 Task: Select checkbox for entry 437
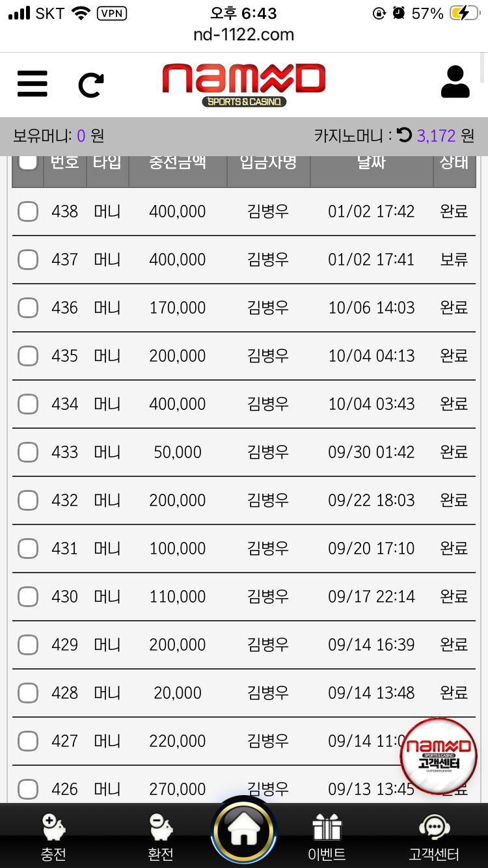28,260
